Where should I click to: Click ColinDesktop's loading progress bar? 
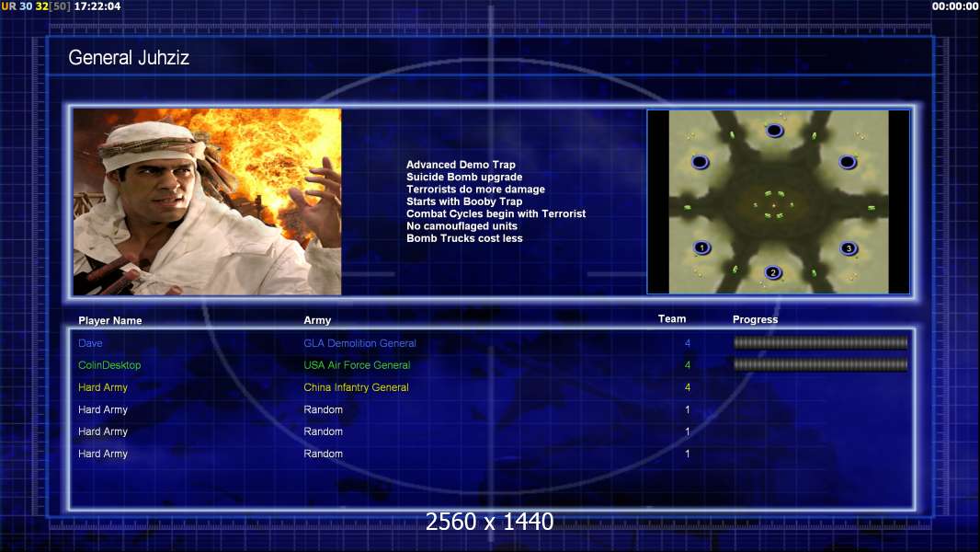[x=820, y=364]
